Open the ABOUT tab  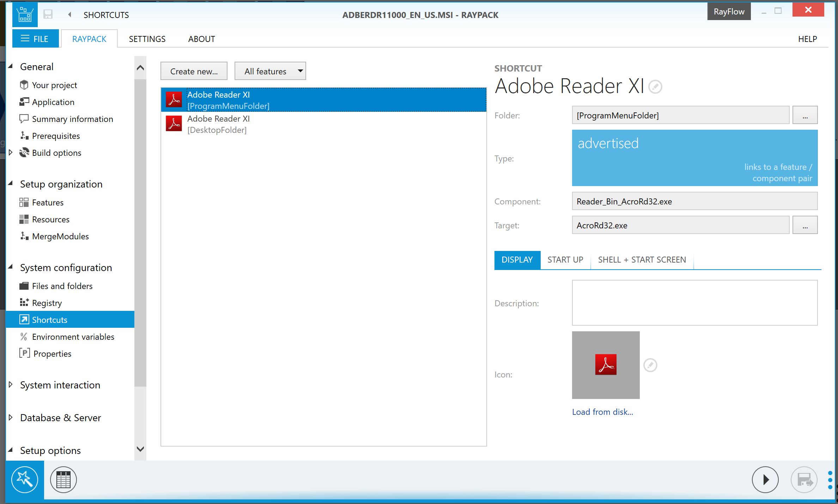201,39
